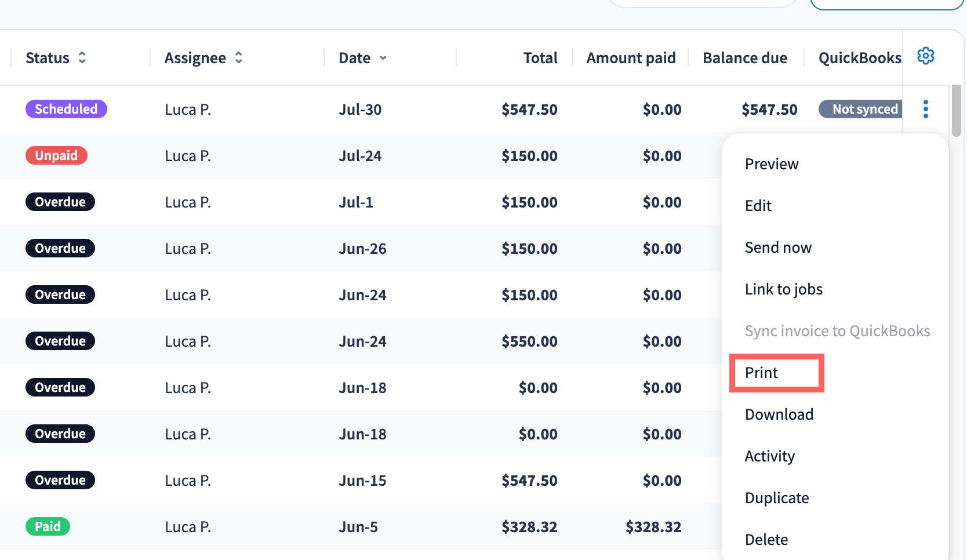Screen dimensions: 967x560
Task: Click the Scheduled status badge
Action: click(66, 109)
